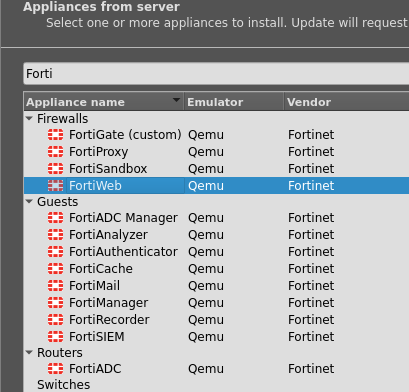
Task: Click the FortiAuthenticator appliance icon
Action: click(x=55, y=252)
